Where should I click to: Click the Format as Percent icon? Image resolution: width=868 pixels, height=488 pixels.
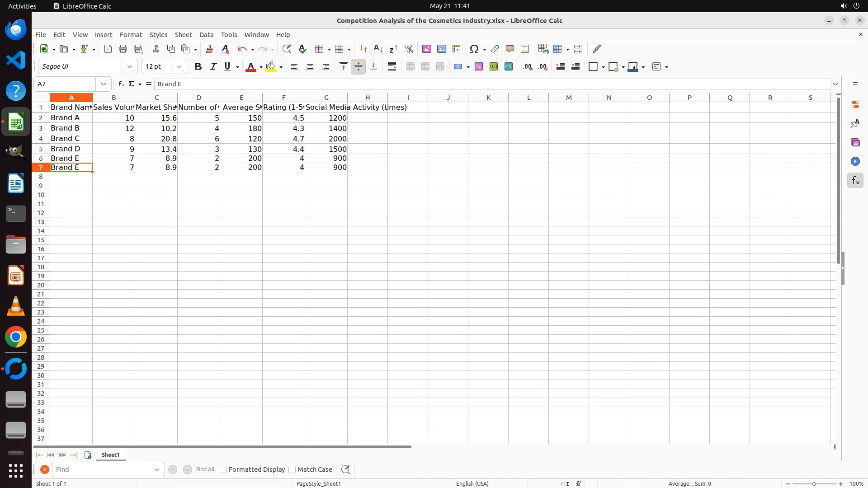point(479,66)
